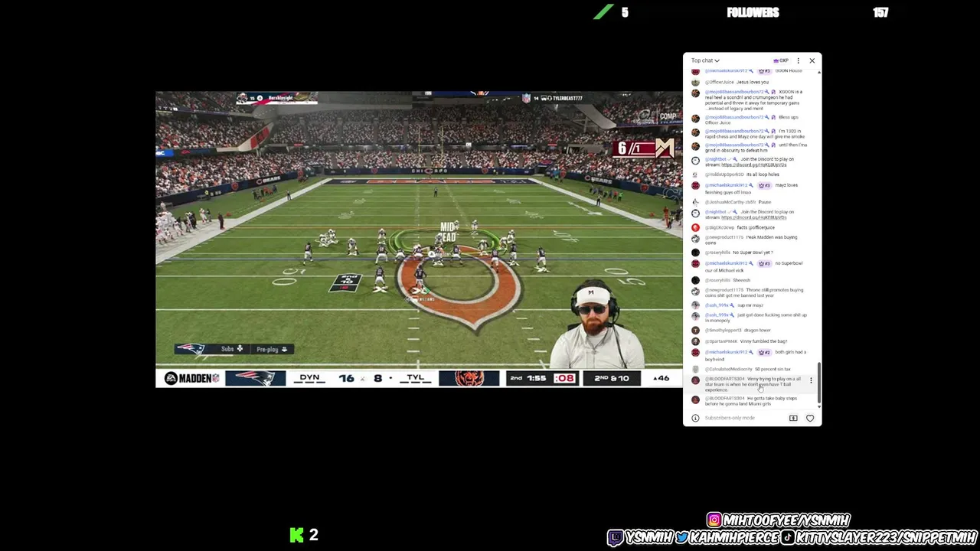Click the Patriots logo on the scorebar

255,378
